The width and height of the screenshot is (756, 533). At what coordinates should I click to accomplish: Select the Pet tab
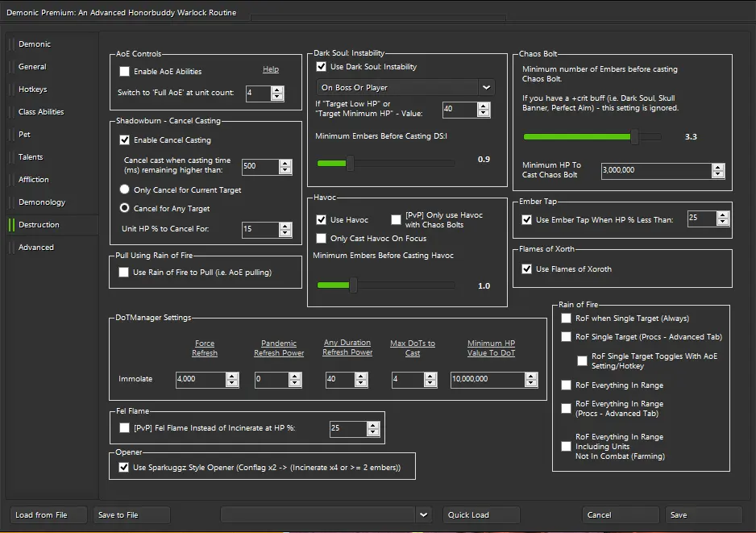click(x=24, y=134)
